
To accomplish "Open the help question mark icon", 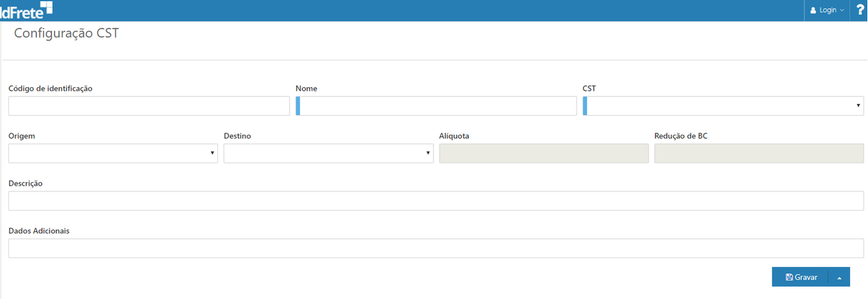I will [860, 10].
